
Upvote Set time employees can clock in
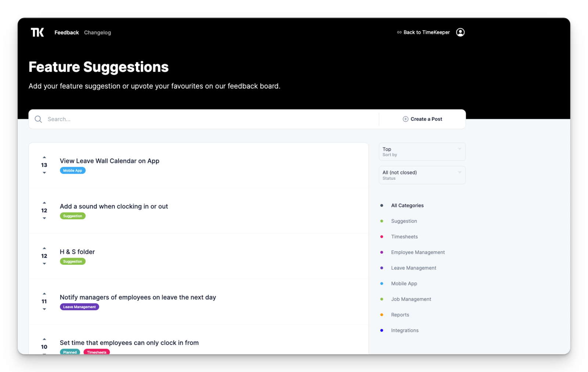click(44, 339)
